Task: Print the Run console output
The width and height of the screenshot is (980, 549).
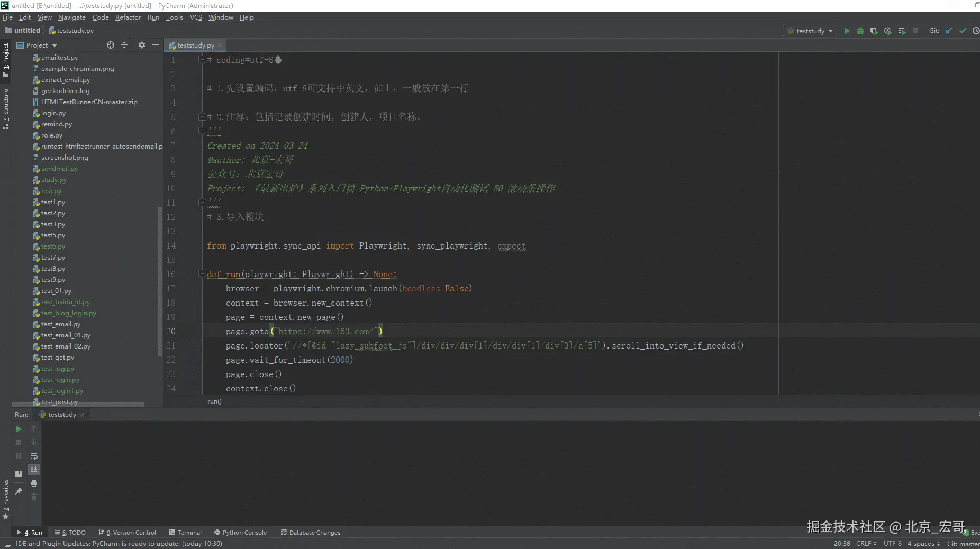Action: (x=34, y=483)
